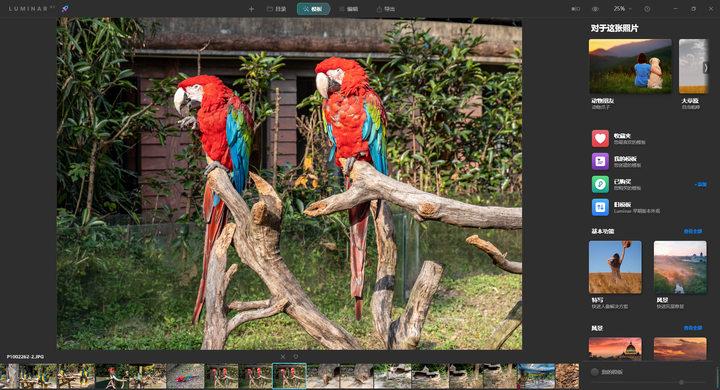Viewport: 720px width, 390px height.
Task: Click the 添加 link next to 已购买
Action: pos(701,184)
